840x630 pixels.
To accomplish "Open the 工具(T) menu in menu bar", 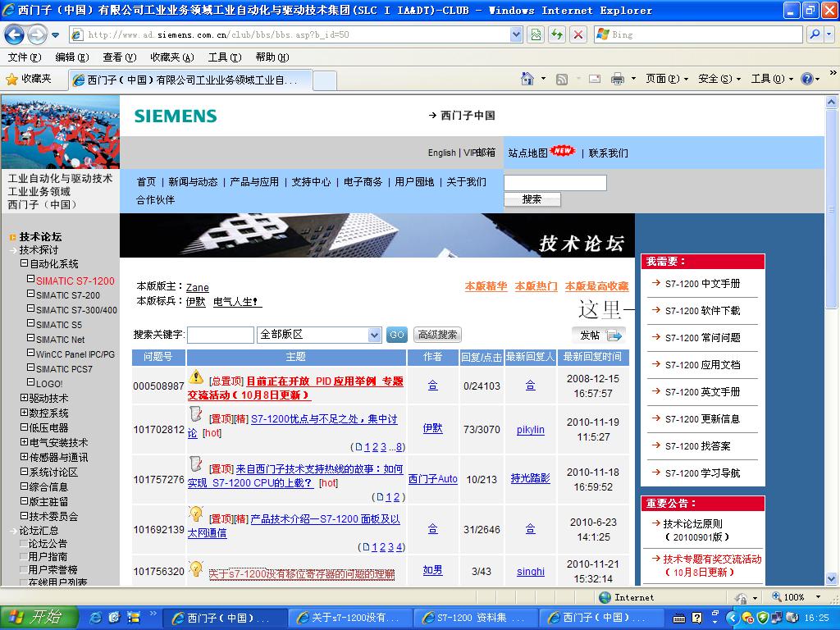I will tap(225, 57).
